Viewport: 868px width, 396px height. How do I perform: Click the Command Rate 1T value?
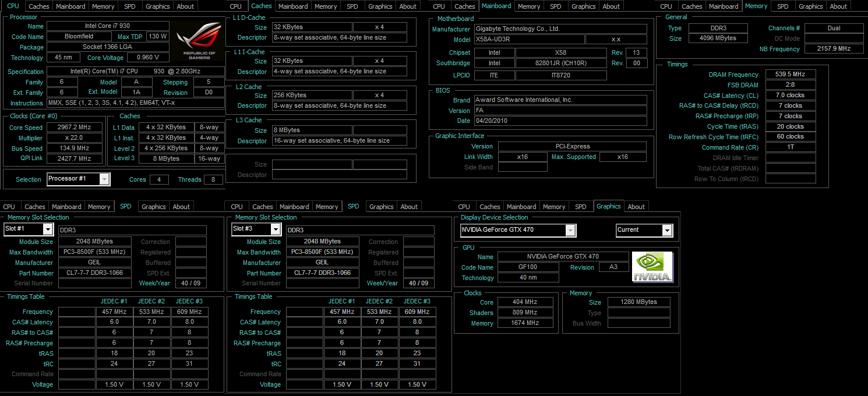791,147
